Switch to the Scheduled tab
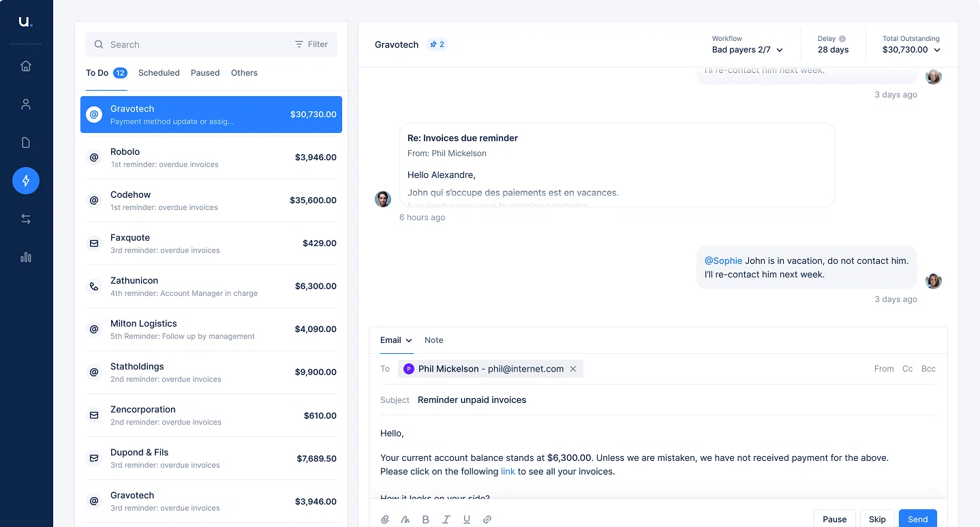 click(x=159, y=72)
